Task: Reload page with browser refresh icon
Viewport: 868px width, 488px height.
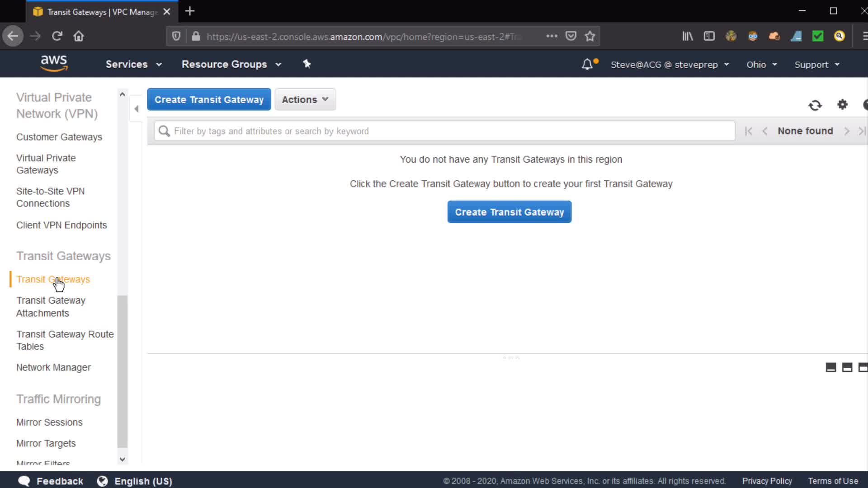Action: pyautogui.click(x=57, y=36)
